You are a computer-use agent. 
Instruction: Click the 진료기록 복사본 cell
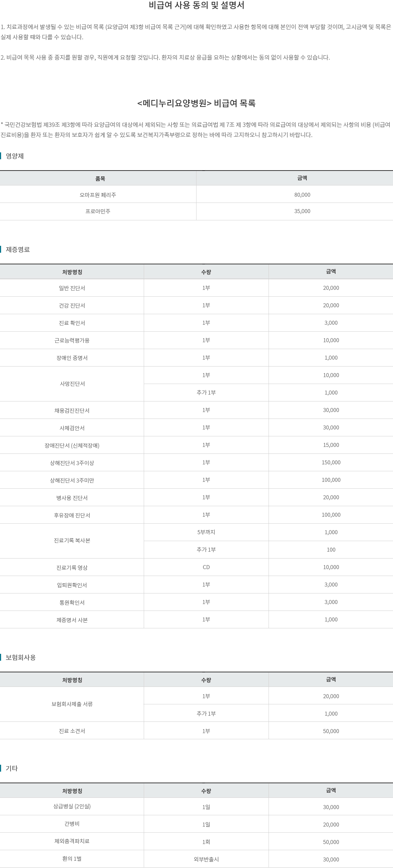pos(72,541)
